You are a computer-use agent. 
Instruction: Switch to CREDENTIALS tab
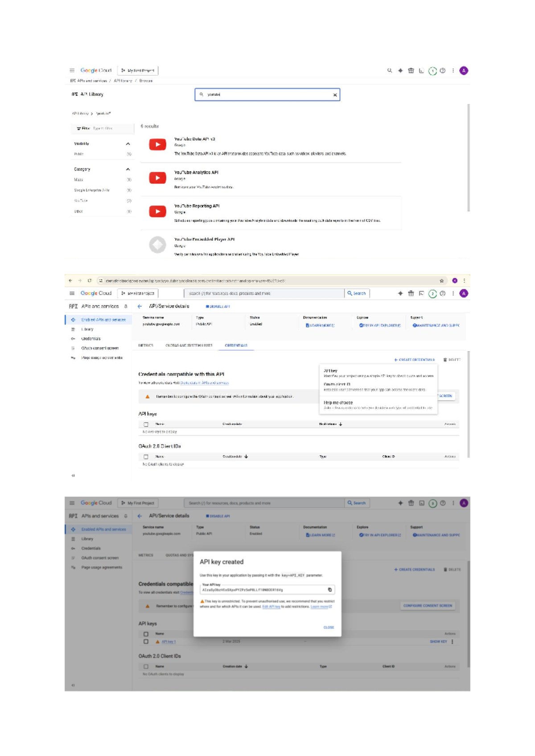tap(236, 345)
